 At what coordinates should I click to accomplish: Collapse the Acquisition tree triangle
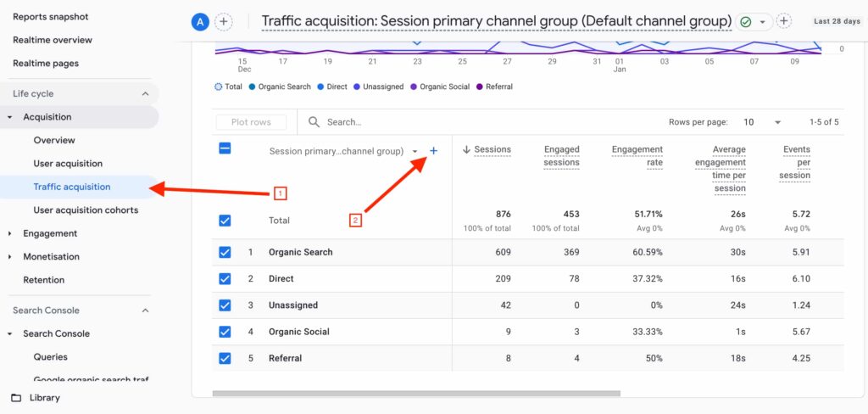pos(10,117)
